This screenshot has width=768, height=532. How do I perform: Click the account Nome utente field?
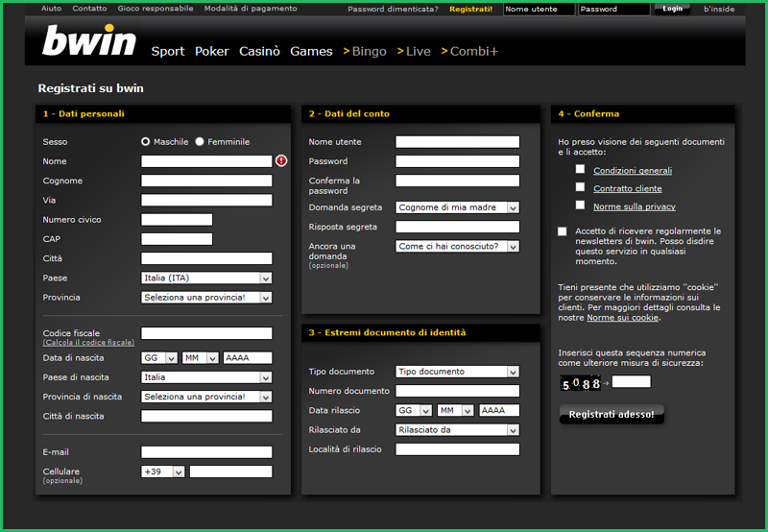458,142
